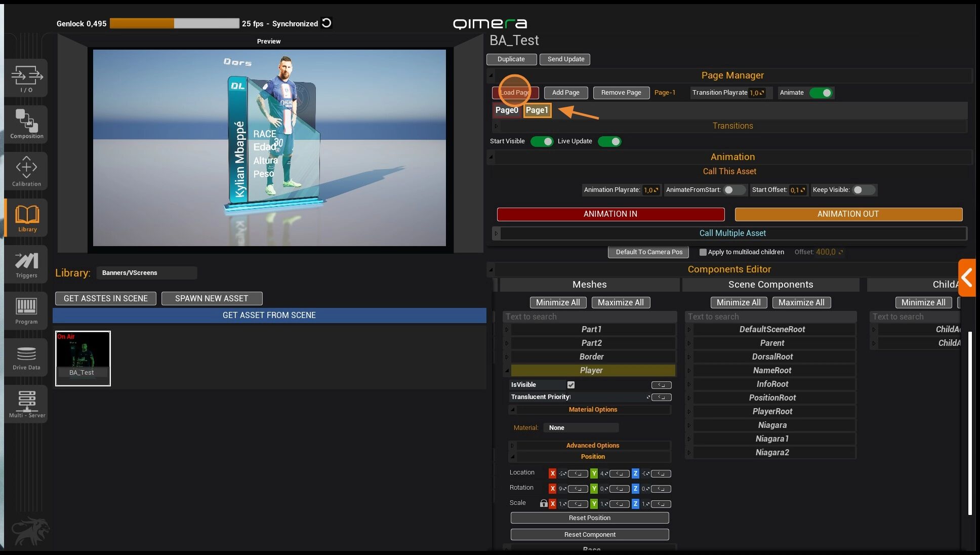The image size is (980, 555).
Task: Check Apply to multiload children
Action: click(x=703, y=252)
